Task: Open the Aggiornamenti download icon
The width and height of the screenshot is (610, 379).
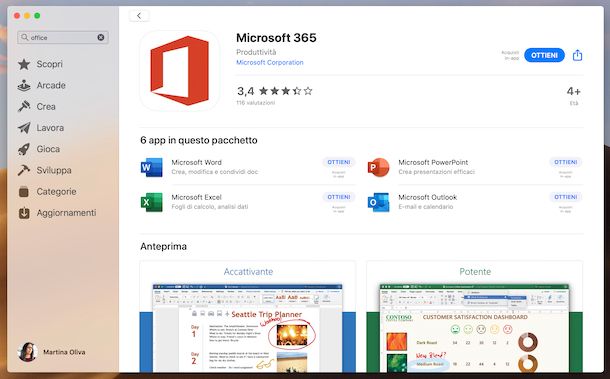Action: [24, 213]
